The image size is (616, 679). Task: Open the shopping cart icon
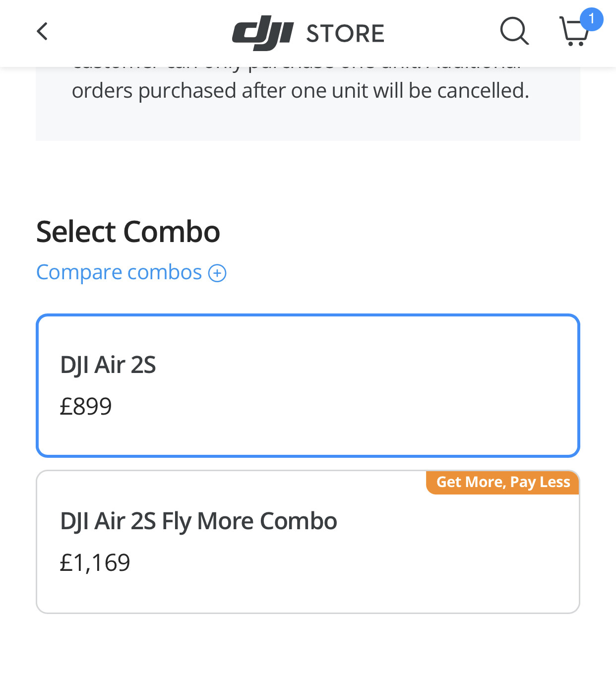point(574,31)
